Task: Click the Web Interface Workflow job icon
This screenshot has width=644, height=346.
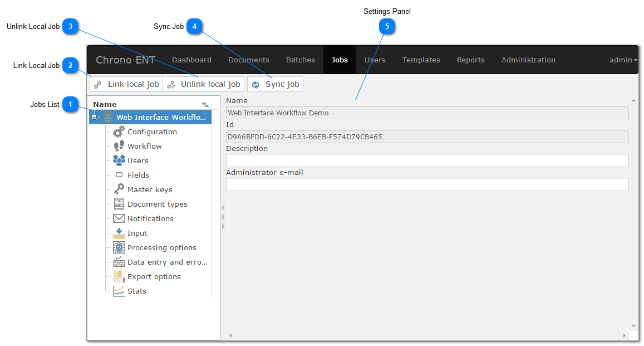Action: 108,117
